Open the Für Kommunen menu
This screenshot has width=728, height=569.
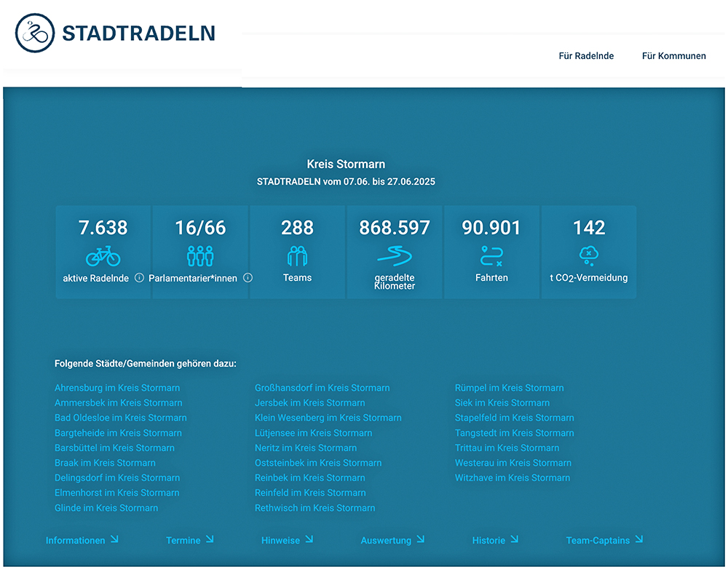tap(673, 56)
